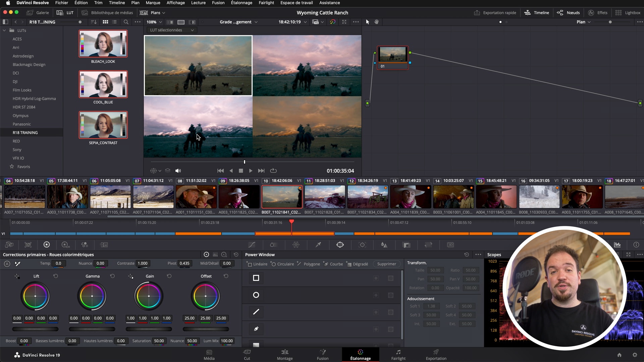Toggle the LUT panel button
The width and height of the screenshot is (644, 362).
pyautogui.click(x=65, y=13)
